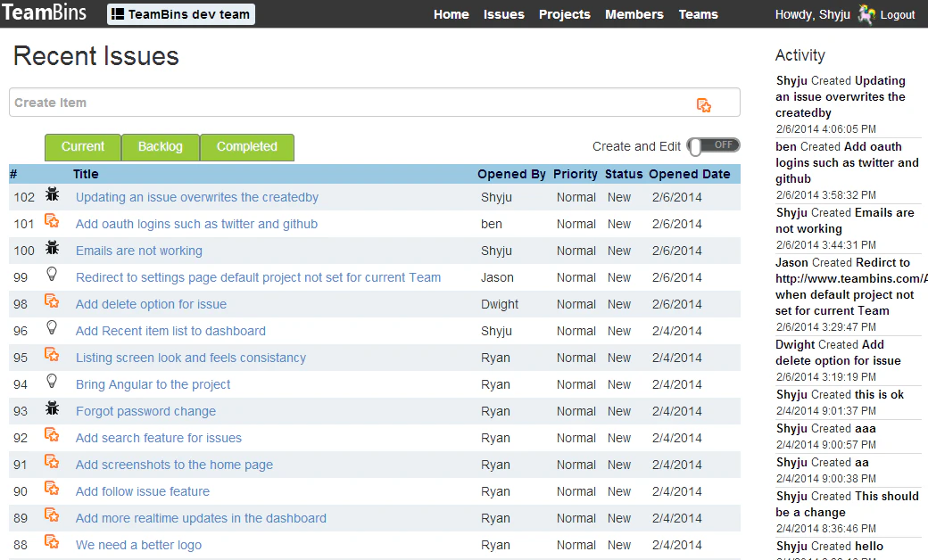Click the Opened Date column header
928x560 pixels.
tap(690, 174)
